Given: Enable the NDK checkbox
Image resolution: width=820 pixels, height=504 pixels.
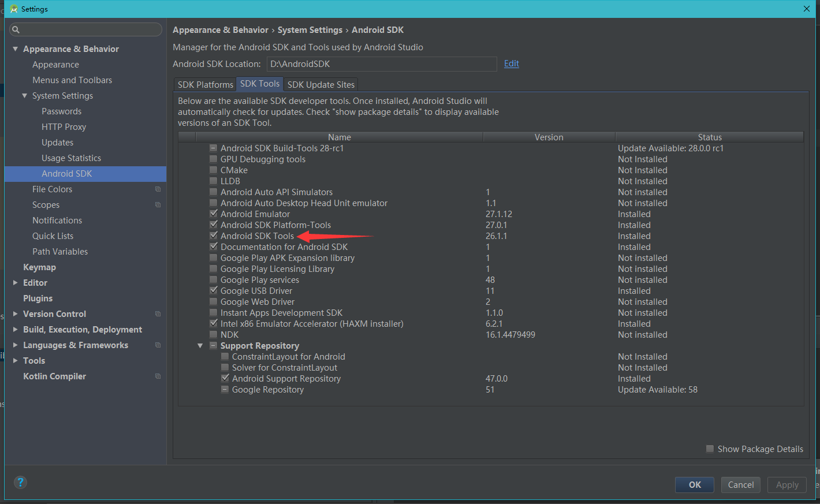Looking at the screenshot, I should pos(214,335).
